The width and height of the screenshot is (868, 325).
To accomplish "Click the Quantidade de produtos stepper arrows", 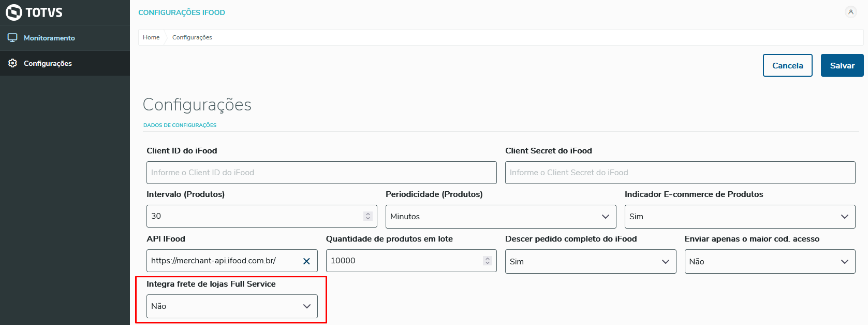I will pyautogui.click(x=487, y=261).
